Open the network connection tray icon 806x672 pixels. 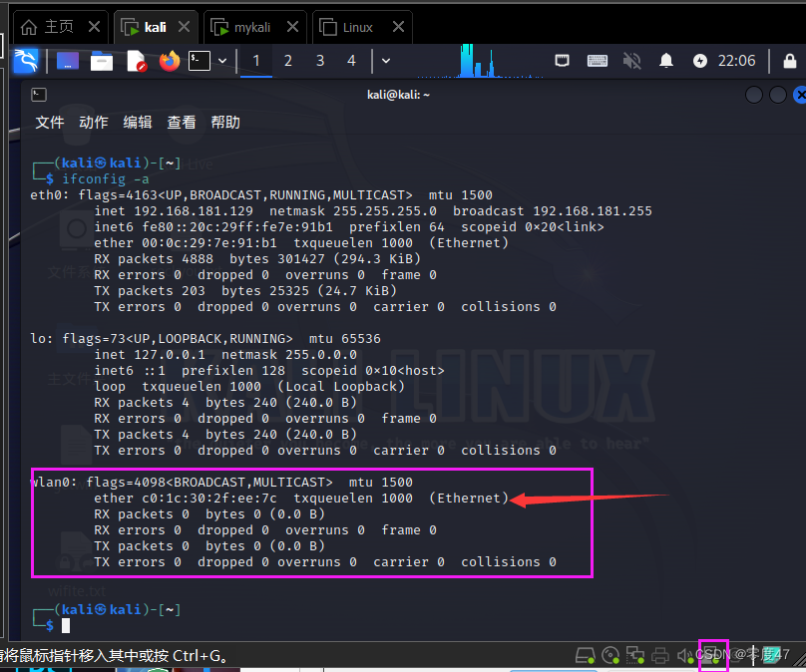563,61
